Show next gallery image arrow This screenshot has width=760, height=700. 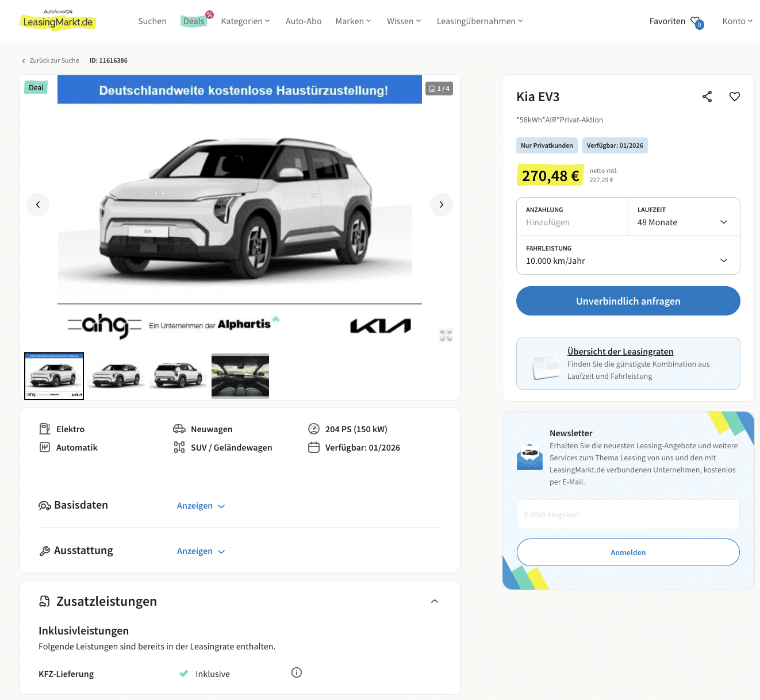tap(442, 205)
